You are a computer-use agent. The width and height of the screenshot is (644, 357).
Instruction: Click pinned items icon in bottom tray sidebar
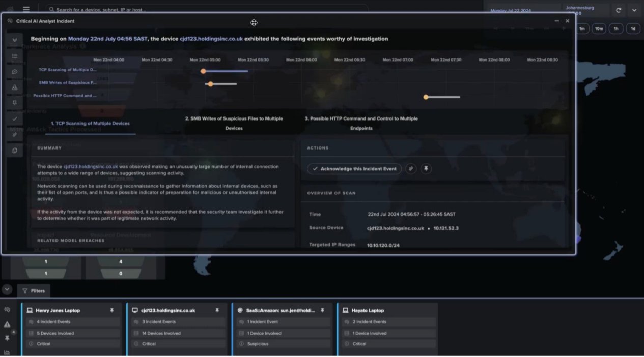click(7, 338)
